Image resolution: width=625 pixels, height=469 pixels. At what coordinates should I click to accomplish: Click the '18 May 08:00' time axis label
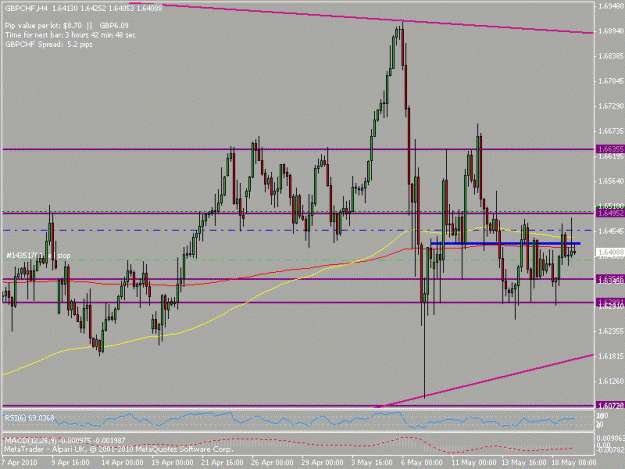(574, 463)
